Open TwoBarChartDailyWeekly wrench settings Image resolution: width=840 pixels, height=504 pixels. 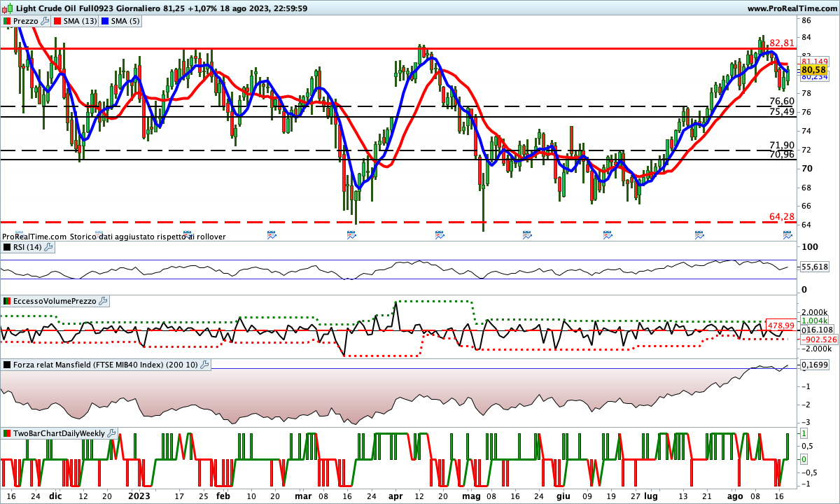(112, 433)
